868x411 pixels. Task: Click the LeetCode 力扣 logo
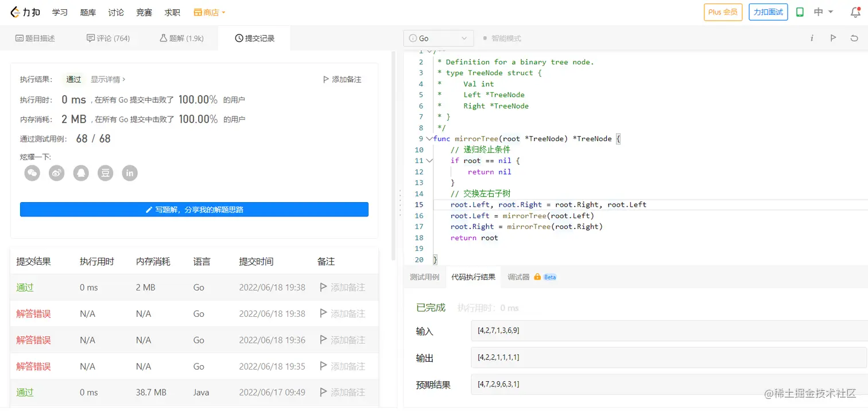click(26, 12)
